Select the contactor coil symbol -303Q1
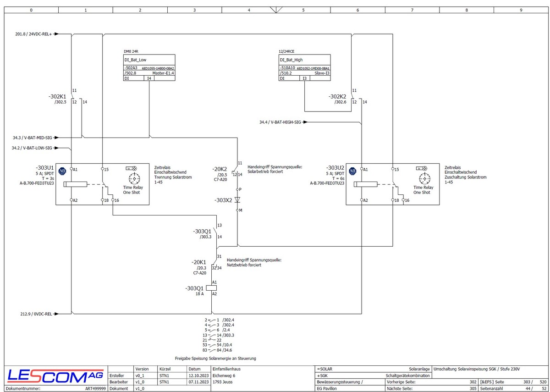The width and height of the screenshot is (550, 392). [x=211, y=288]
